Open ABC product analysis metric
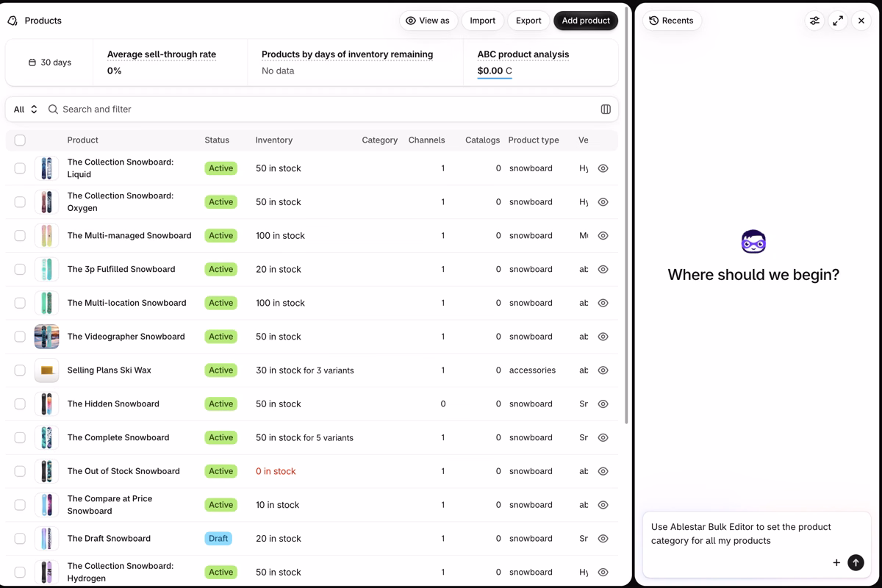The image size is (882, 588). (x=523, y=54)
